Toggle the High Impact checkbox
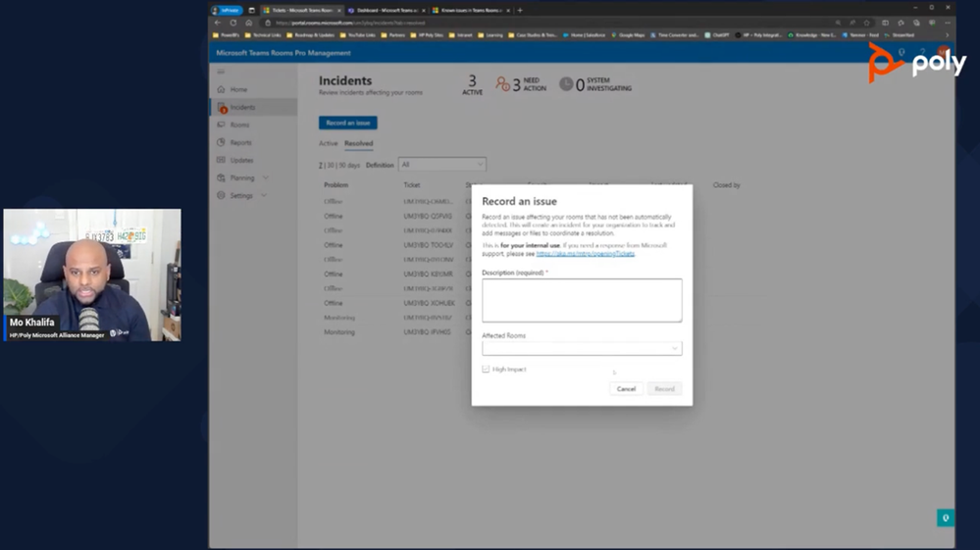Viewport: 980px width, 550px height. click(486, 369)
